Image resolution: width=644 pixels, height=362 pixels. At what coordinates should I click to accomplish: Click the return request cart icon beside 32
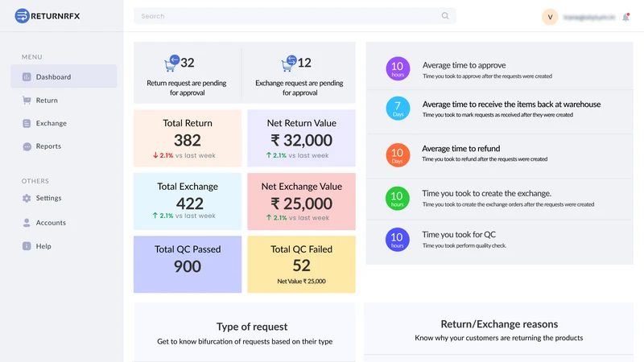[x=171, y=64]
